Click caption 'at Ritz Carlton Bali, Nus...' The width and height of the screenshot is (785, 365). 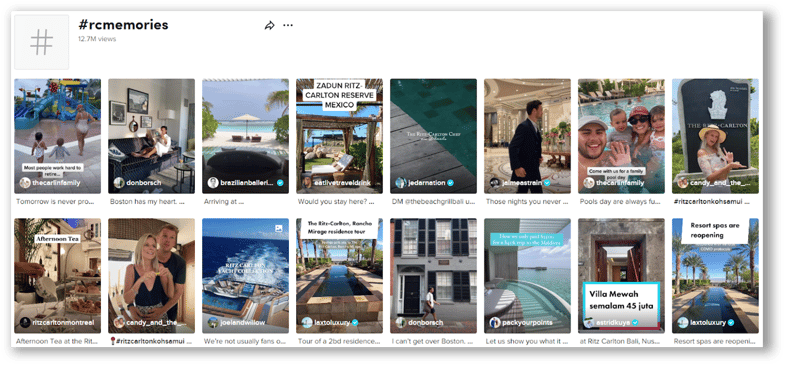(621, 341)
